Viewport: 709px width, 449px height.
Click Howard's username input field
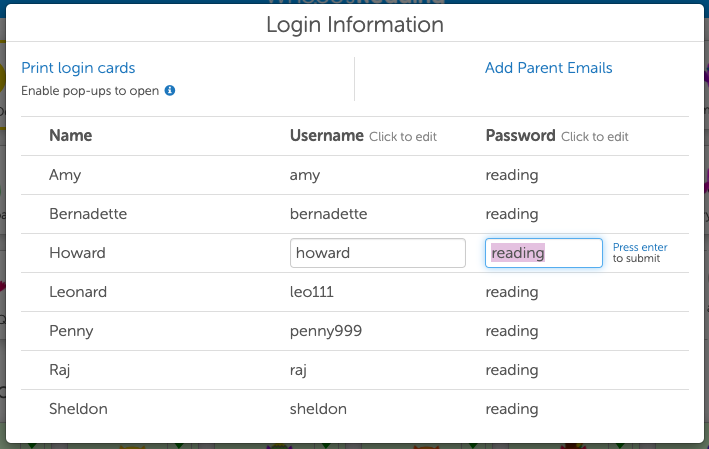[377, 253]
